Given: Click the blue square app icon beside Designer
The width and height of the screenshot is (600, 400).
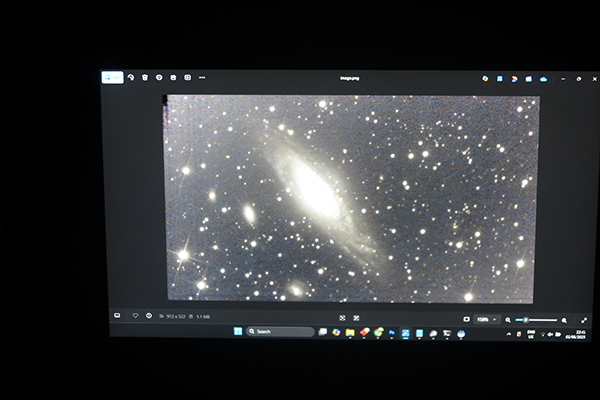Looking at the screenshot, I should 500,79.
